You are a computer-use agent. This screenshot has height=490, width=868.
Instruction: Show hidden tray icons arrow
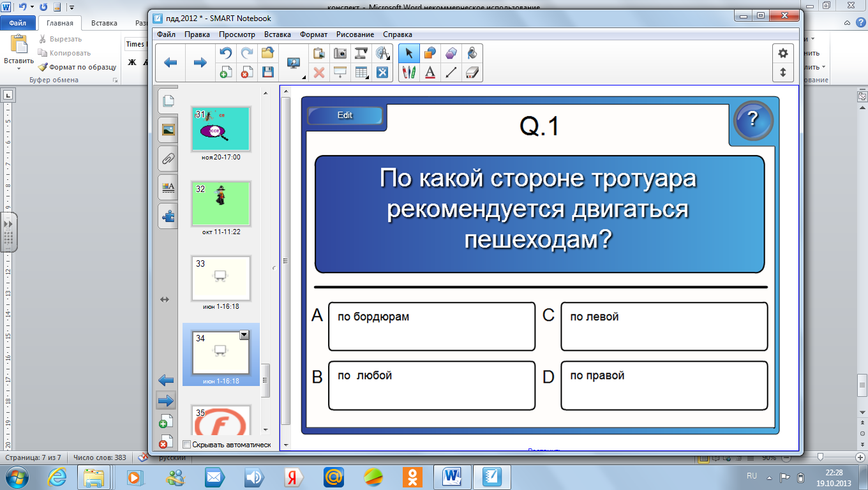coord(769,477)
